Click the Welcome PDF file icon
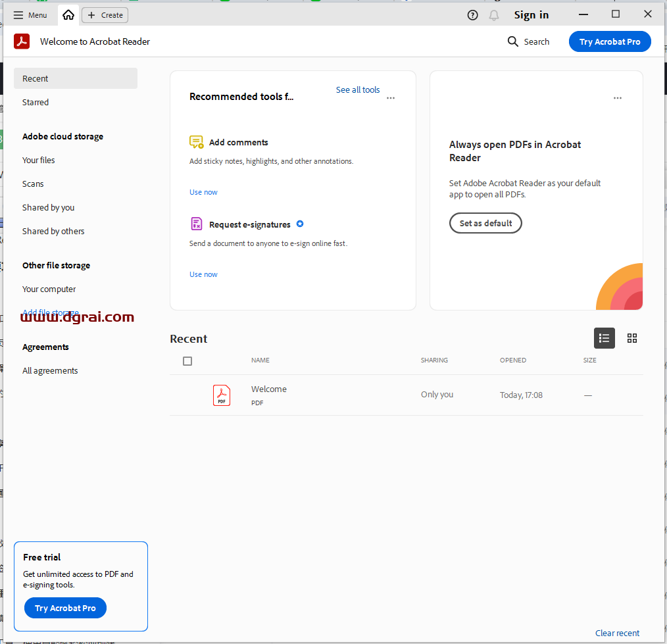Image resolution: width=667 pixels, height=644 pixels. [222, 395]
